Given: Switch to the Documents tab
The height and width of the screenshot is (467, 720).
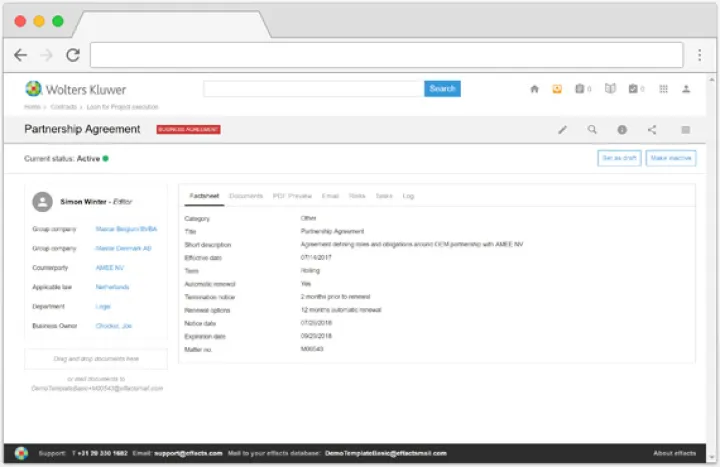Looking at the screenshot, I should (245, 196).
